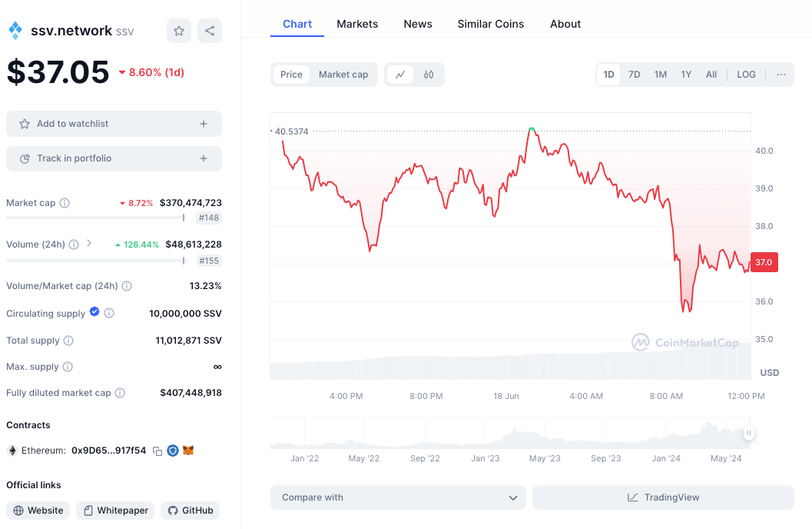The image size is (812, 529).
Task: Copy the Ethereum contract address
Action: click(x=157, y=451)
